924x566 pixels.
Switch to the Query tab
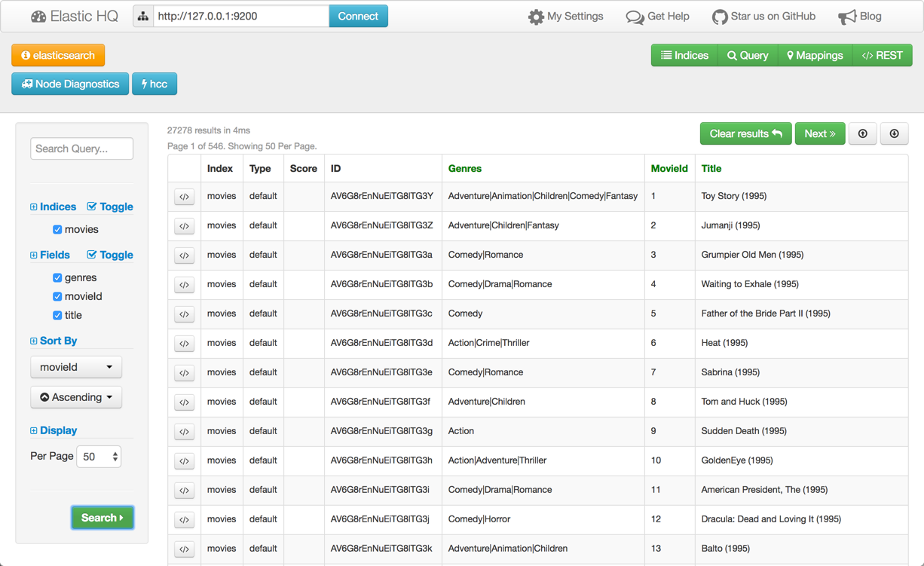pyautogui.click(x=747, y=55)
